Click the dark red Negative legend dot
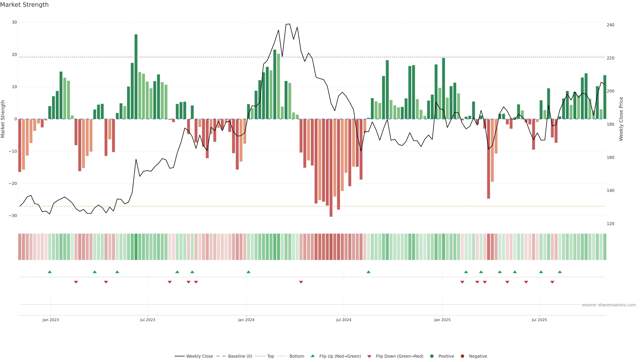Screen dimensions: 644x362 462,356
